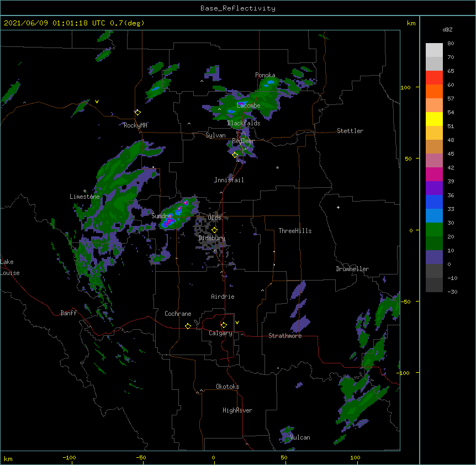This screenshot has width=476, height=465.
Task: Click the yellow diamond marker below RedDeer
Action: tap(235, 155)
